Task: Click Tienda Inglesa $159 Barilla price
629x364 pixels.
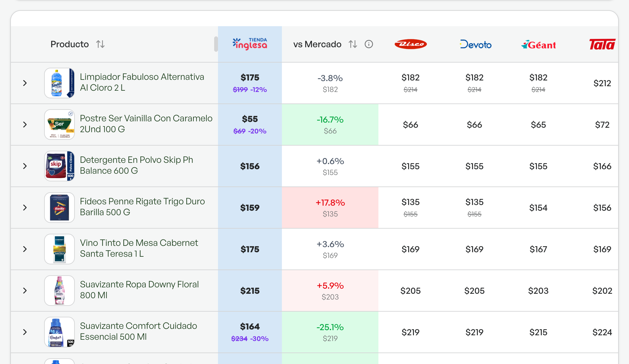Action: 250,208
